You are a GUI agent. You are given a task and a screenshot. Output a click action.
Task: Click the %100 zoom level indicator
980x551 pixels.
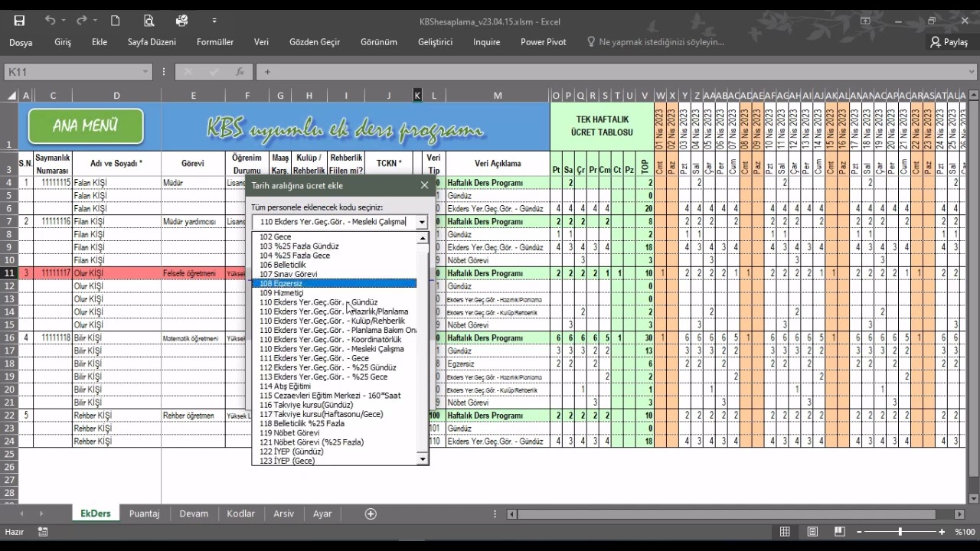[965, 532]
